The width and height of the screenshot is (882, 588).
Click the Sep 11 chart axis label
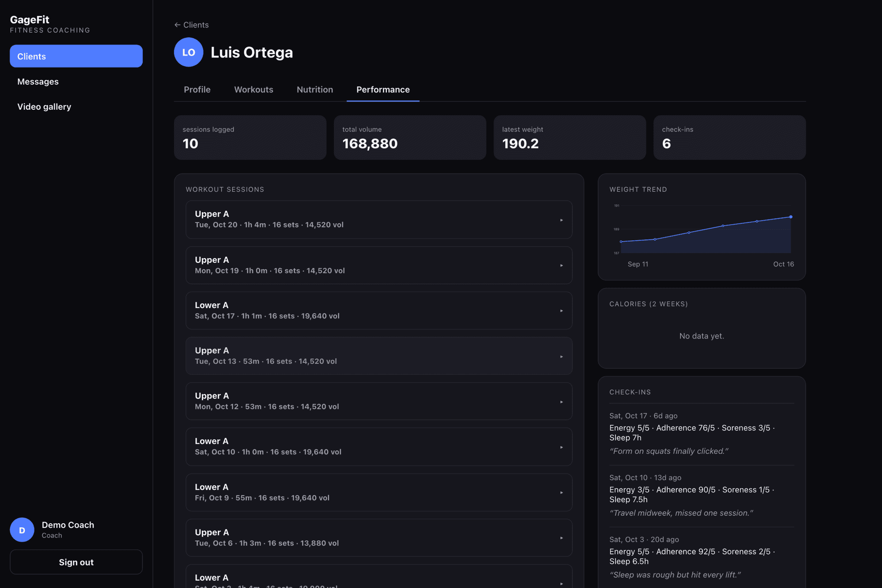click(638, 264)
